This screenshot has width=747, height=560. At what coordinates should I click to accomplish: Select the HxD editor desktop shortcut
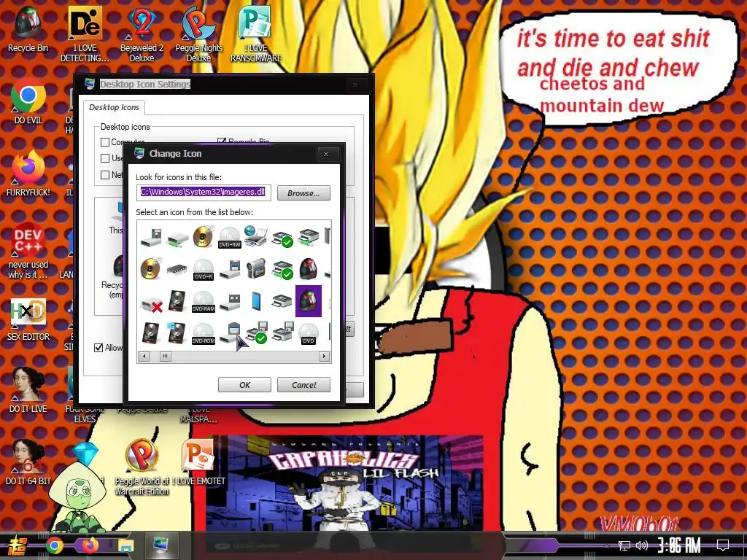pos(28,319)
